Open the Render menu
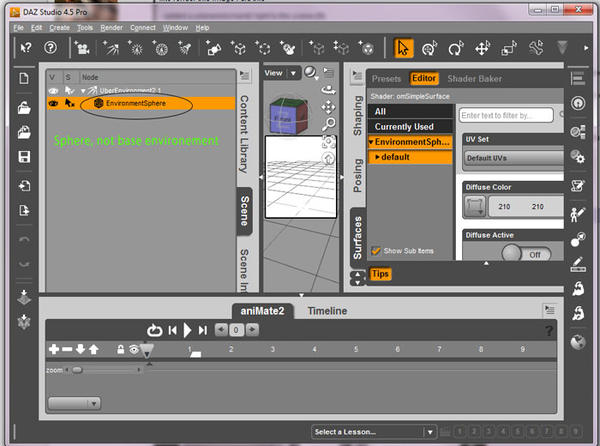 (111, 28)
